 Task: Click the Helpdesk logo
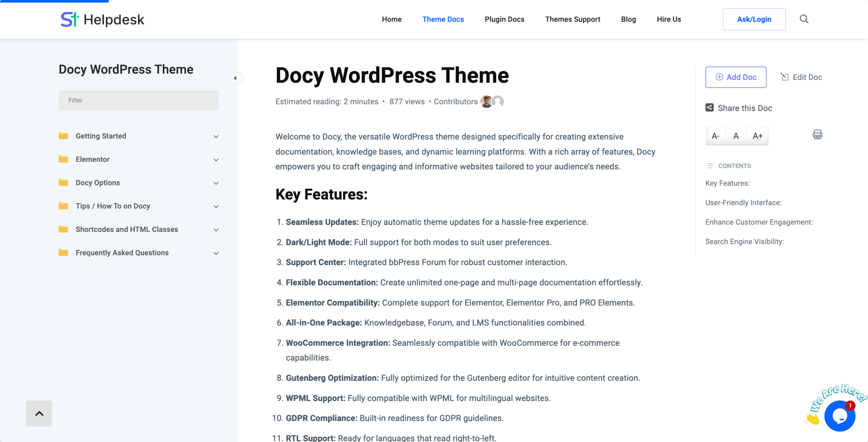[x=102, y=19]
